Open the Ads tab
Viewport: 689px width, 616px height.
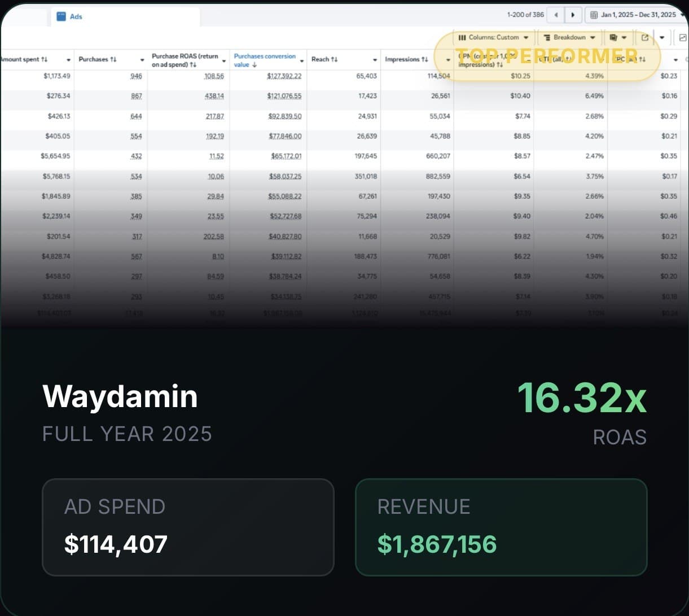(124, 16)
